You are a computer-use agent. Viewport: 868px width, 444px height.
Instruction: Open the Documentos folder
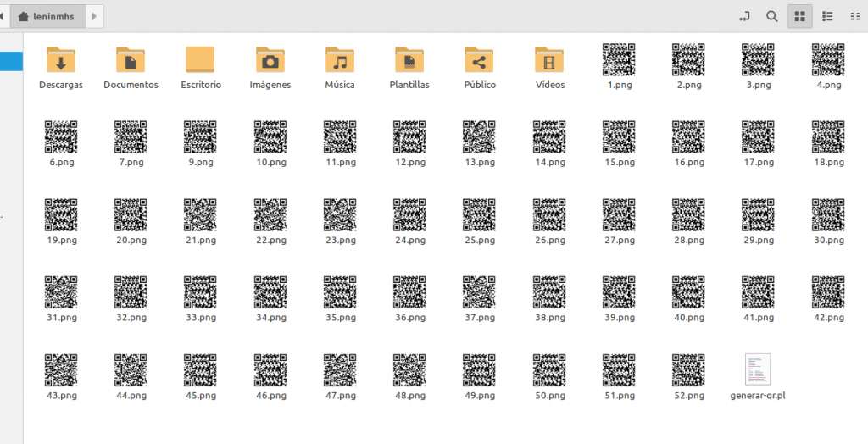coord(131,60)
